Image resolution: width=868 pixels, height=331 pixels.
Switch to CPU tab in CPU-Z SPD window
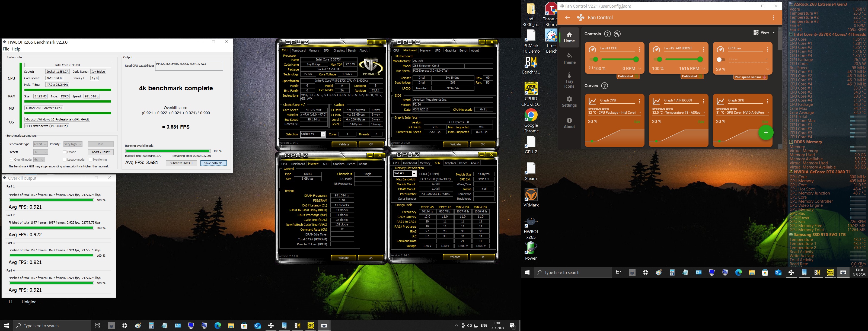(396, 163)
